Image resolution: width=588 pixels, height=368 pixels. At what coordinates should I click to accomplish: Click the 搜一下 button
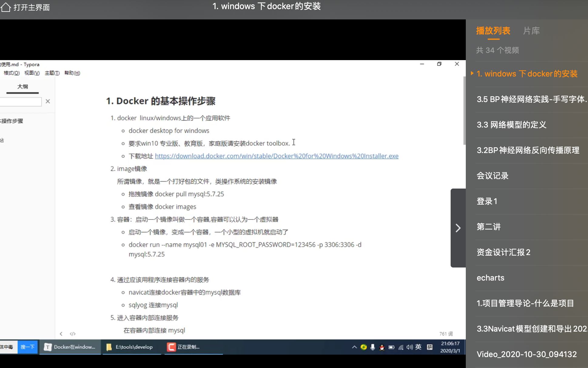(x=27, y=347)
